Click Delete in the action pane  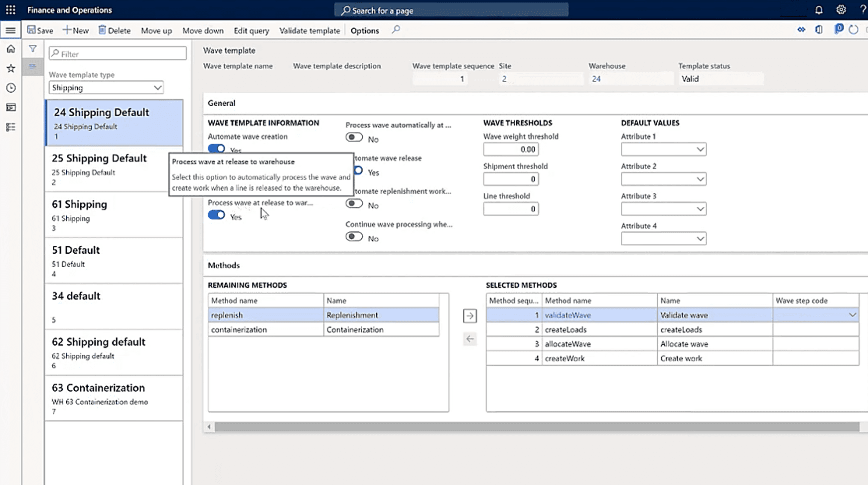[115, 30]
